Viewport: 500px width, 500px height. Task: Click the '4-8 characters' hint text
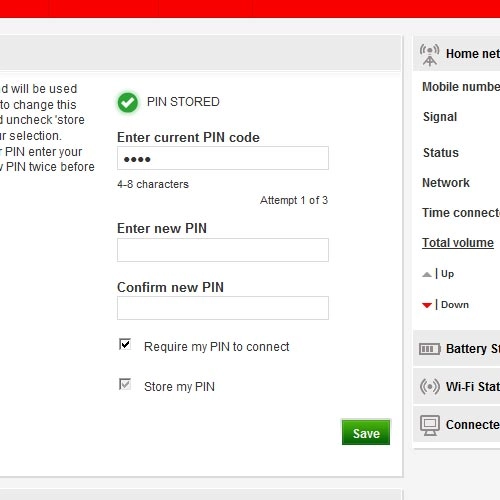click(153, 184)
